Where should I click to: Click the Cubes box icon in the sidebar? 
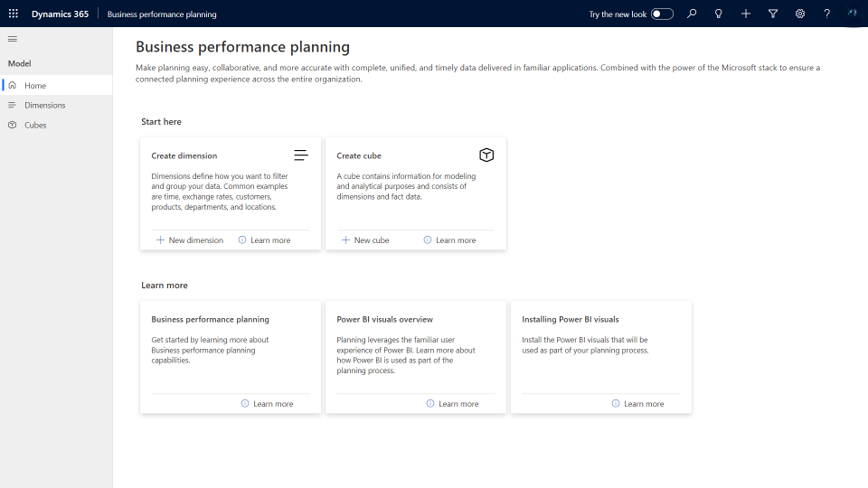[12, 125]
